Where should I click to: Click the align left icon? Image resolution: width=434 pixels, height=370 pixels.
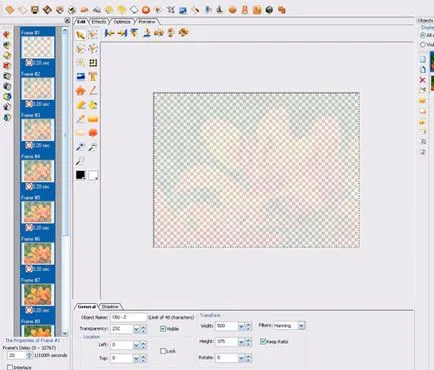coord(109,33)
